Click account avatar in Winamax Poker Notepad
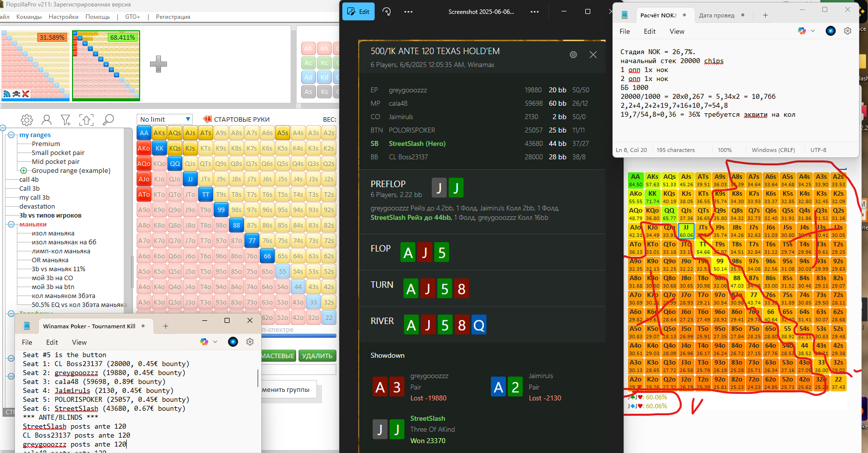868x453 pixels. pyautogui.click(x=233, y=342)
